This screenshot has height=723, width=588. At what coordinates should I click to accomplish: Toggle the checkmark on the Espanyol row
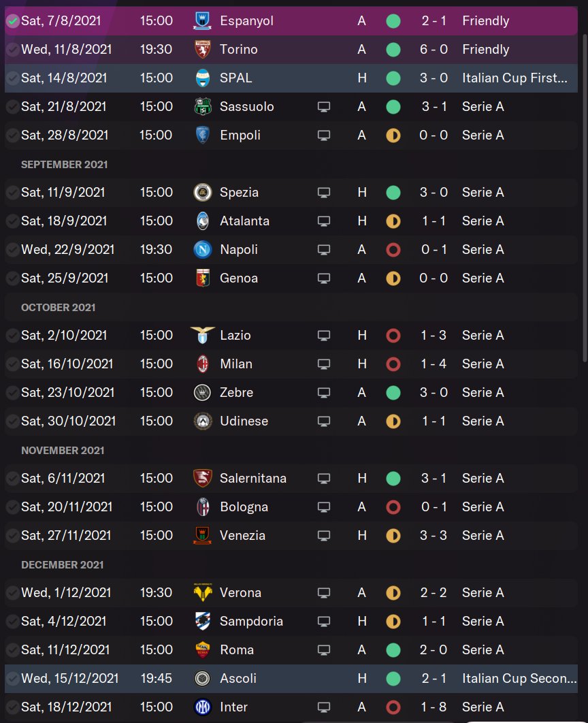(x=12, y=21)
